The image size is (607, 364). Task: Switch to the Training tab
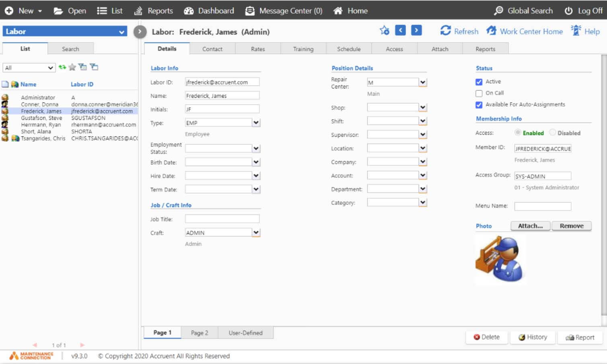pyautogui.click(x=303, y=49)
